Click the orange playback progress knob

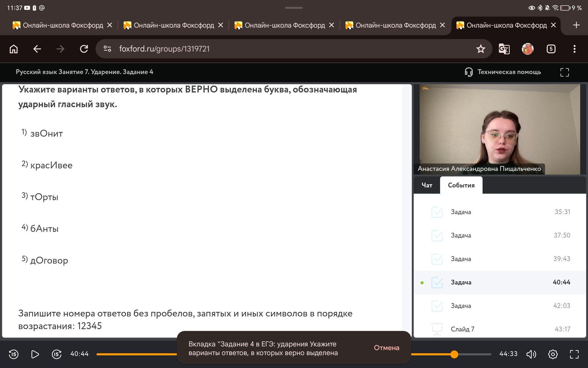pyautogui.click(x=454, y=354)
